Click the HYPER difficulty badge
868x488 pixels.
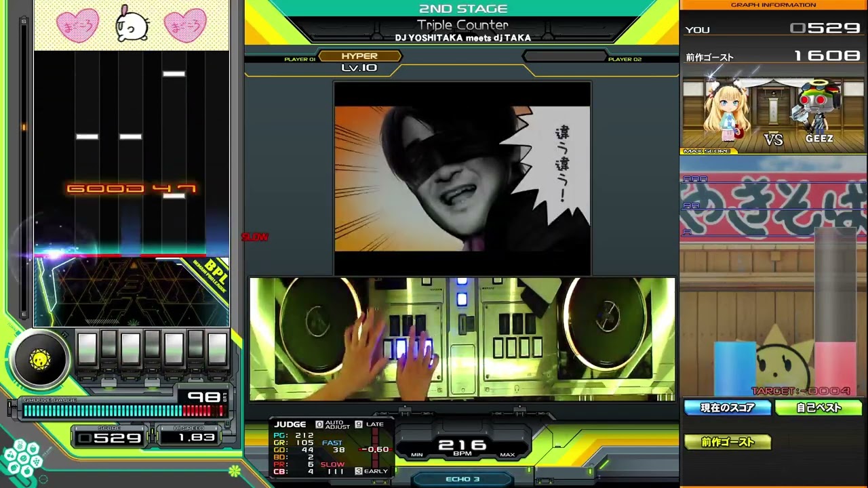coord(359,56)
